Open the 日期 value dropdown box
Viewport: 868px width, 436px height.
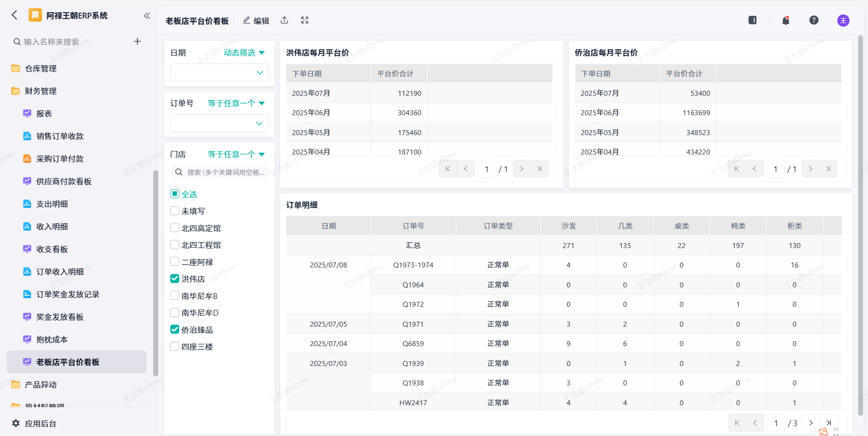[x=219, y=73]
